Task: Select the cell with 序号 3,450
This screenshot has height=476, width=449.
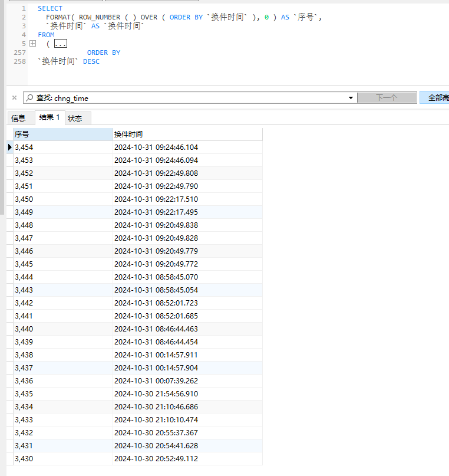Action: tap(62, 199)
